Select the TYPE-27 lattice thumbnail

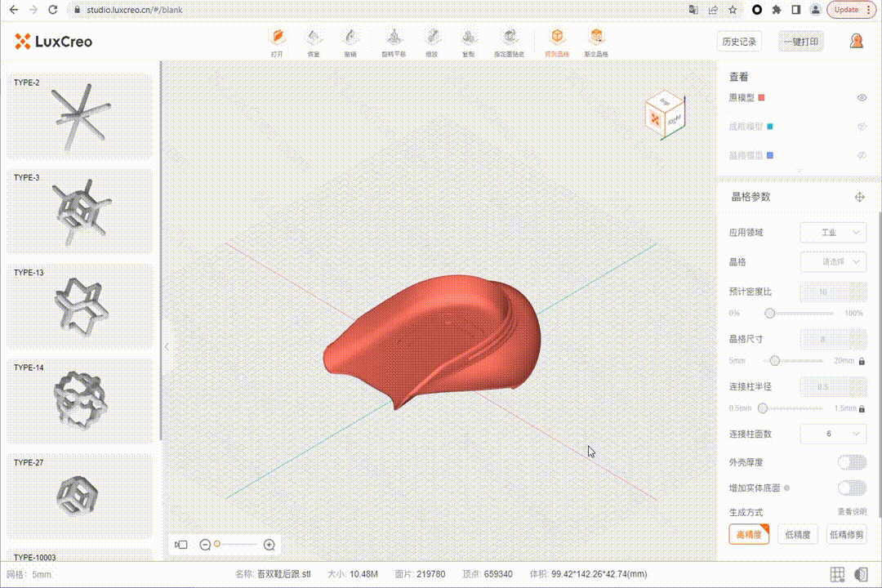pyautogui.click(x=80, y=497)
